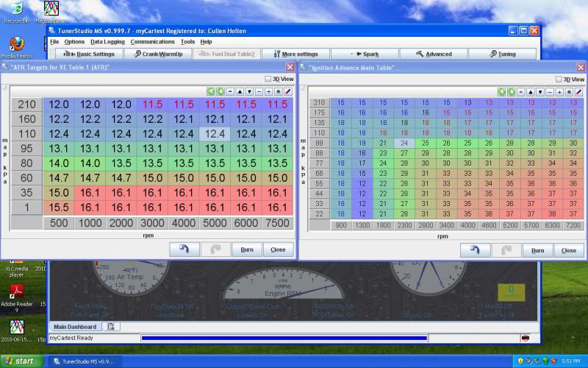Viewport: 588px width, 368px height.
Task: Open the Communications menu
Action: click(152, 42)
